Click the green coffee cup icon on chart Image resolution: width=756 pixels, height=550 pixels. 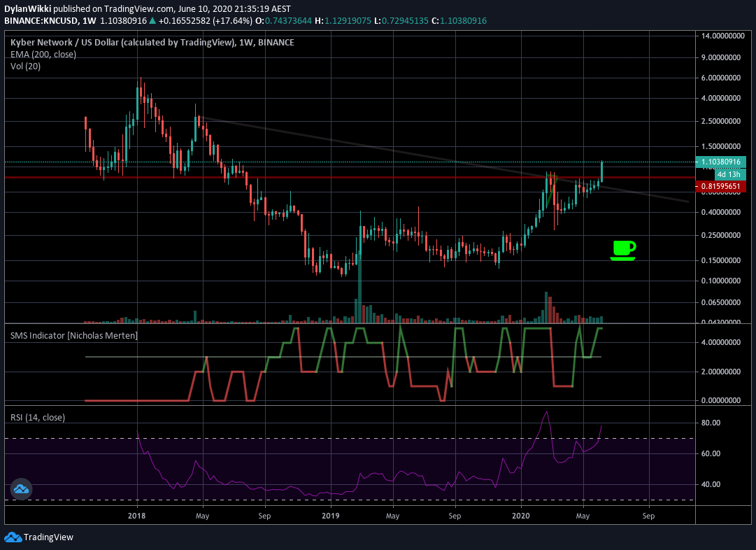click(623, 251)
